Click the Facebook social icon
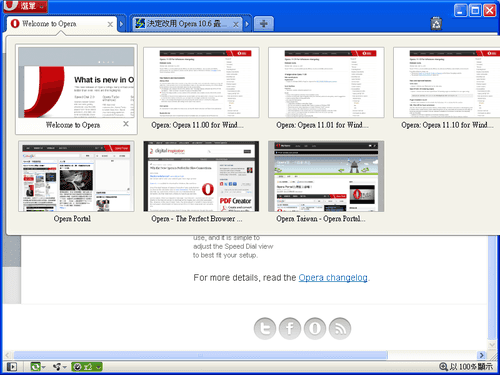This screenshot has height=375, width=500. click(290, 329)
